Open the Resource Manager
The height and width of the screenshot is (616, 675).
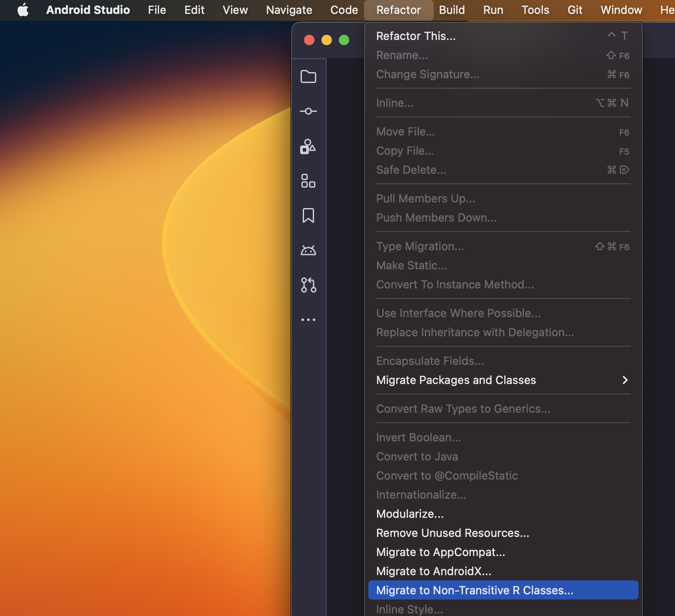(308, 147)
